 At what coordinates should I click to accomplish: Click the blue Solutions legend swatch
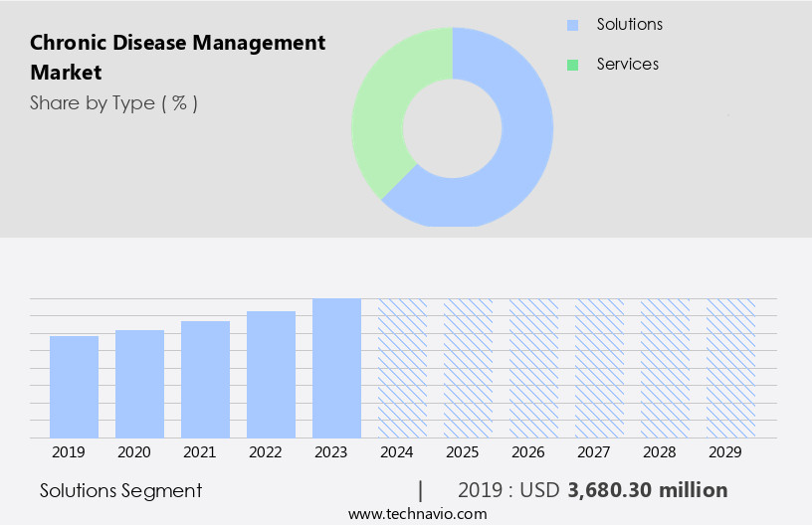click(x=572, y=25)
